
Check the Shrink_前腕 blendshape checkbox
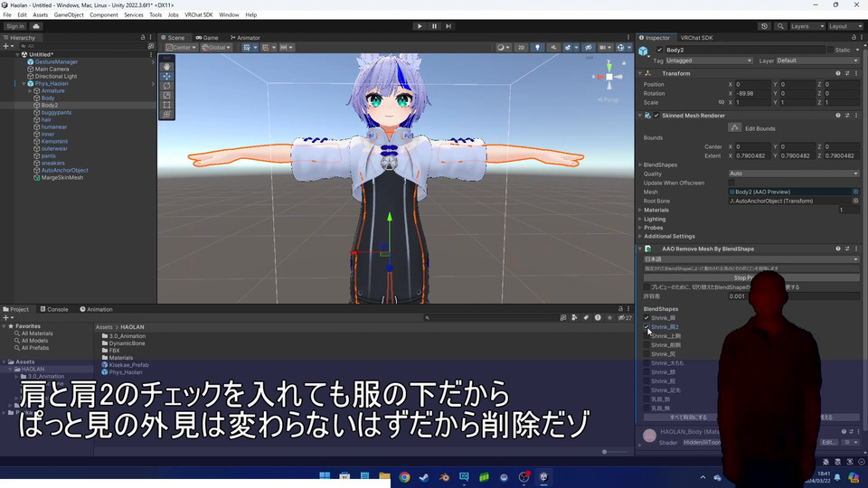tap(646, 345)
